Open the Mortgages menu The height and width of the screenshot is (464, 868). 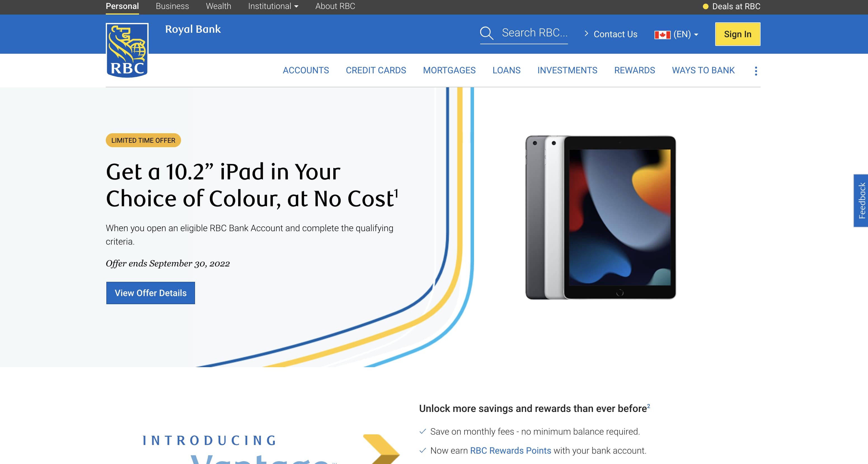coord(449,71)
